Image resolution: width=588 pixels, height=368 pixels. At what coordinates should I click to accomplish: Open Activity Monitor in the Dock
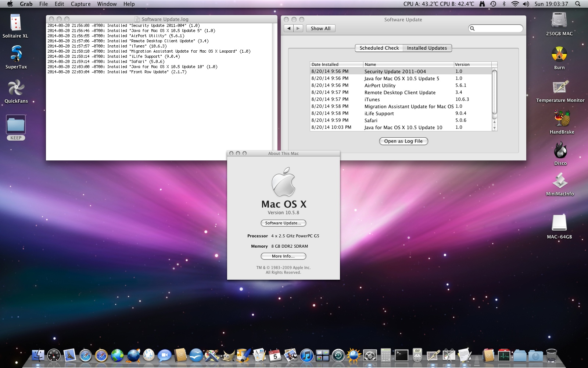pos(504,355)
